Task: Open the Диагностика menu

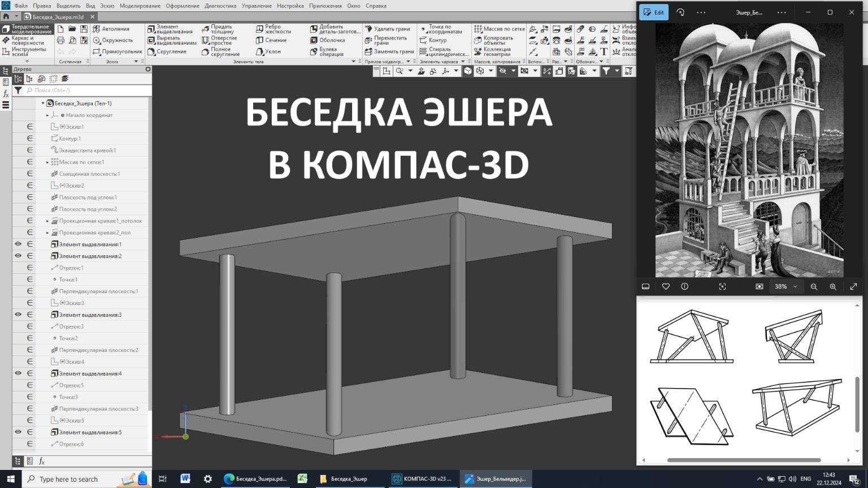Action: (x=220, y=6)
